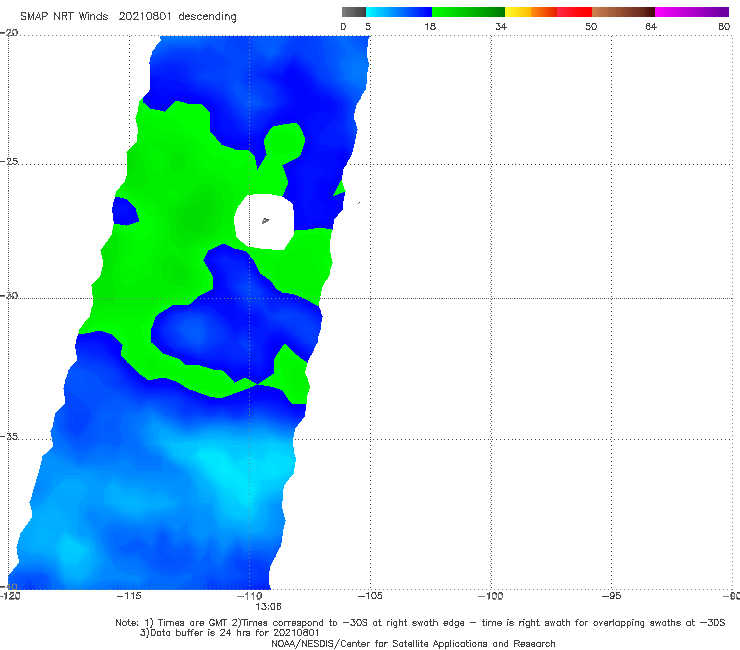Click the longitude label '-95'
The width and height of the screenshot is (740, 650).
click(x=611, y=596)
